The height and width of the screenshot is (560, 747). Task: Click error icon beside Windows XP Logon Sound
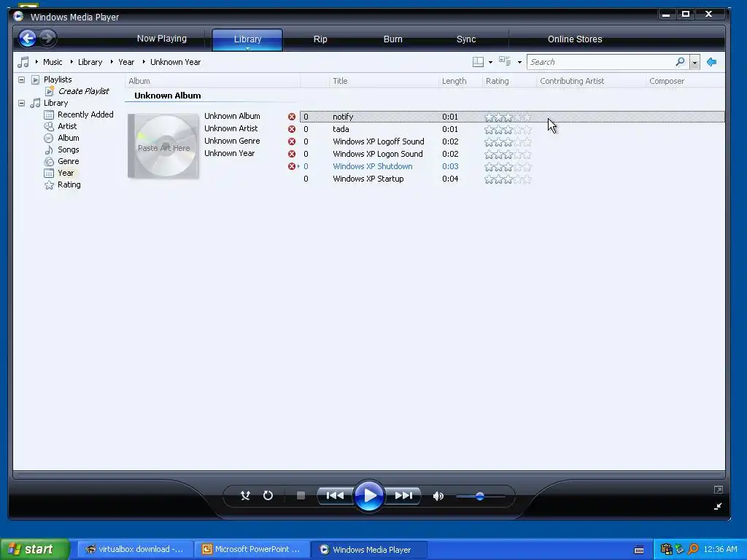click(292, 154)
